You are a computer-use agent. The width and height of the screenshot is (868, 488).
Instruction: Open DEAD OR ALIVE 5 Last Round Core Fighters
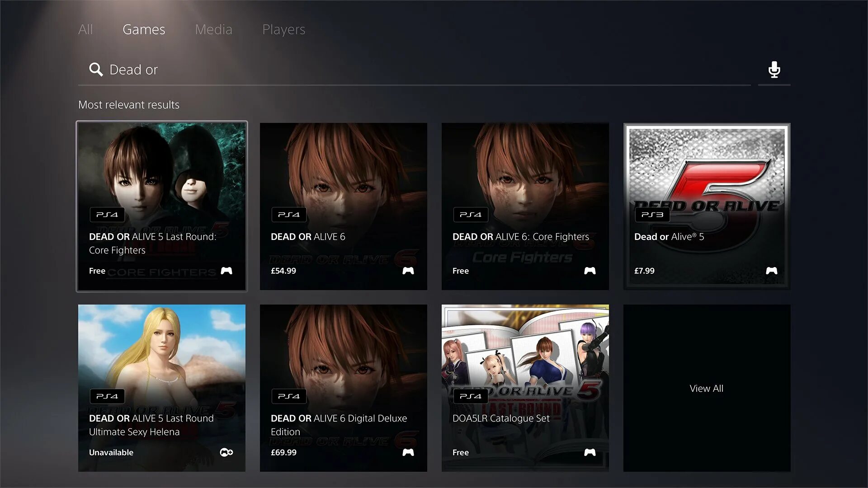tap(161, 172)
